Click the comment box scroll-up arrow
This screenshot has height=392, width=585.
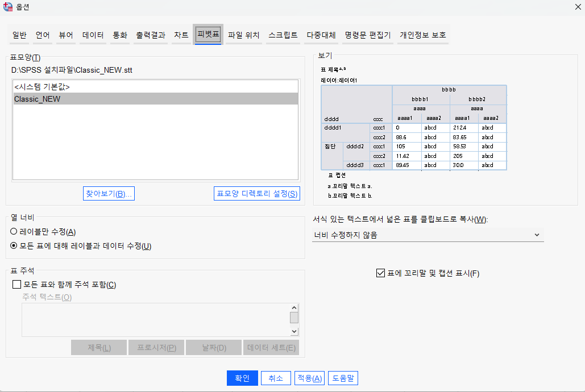click(294, 308)
